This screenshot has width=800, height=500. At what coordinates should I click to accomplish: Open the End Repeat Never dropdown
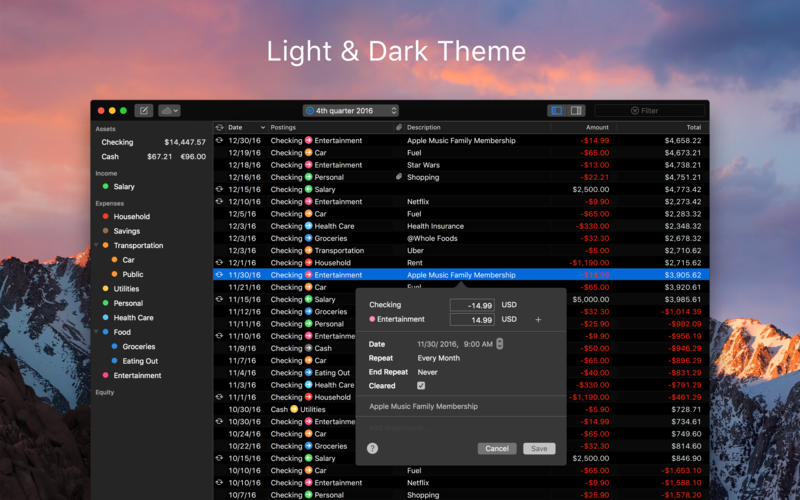pos(428,372)
